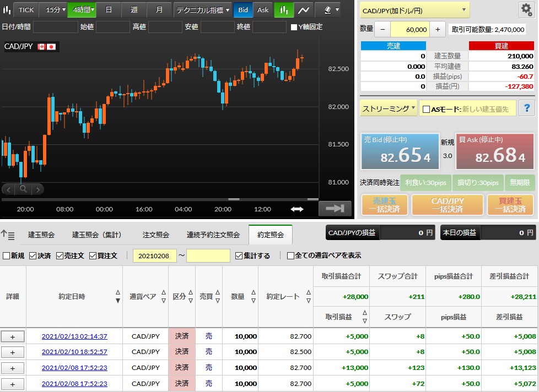Open the settings gear icon
The width and height of the screenshot is (539, 392).
click(x=527, y=9)
